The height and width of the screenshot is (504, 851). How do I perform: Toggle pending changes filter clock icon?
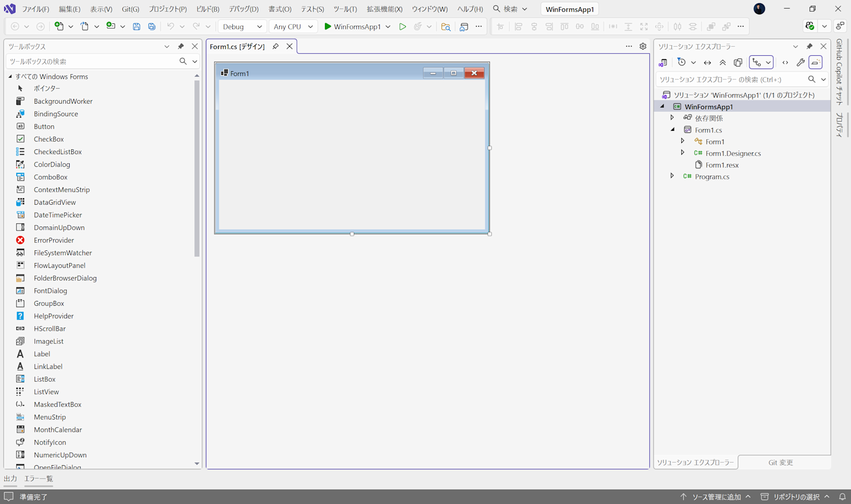point(682,63)
